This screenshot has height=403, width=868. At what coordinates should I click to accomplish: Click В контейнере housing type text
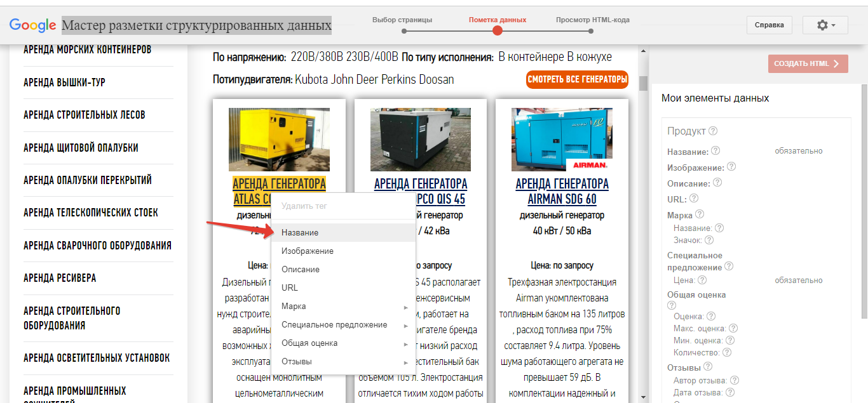click(531, 57)
